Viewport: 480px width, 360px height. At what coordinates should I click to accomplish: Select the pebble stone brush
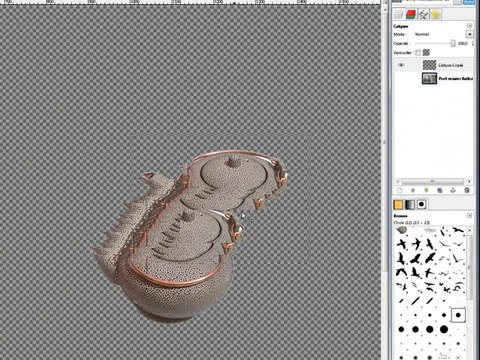pos(402,230)
